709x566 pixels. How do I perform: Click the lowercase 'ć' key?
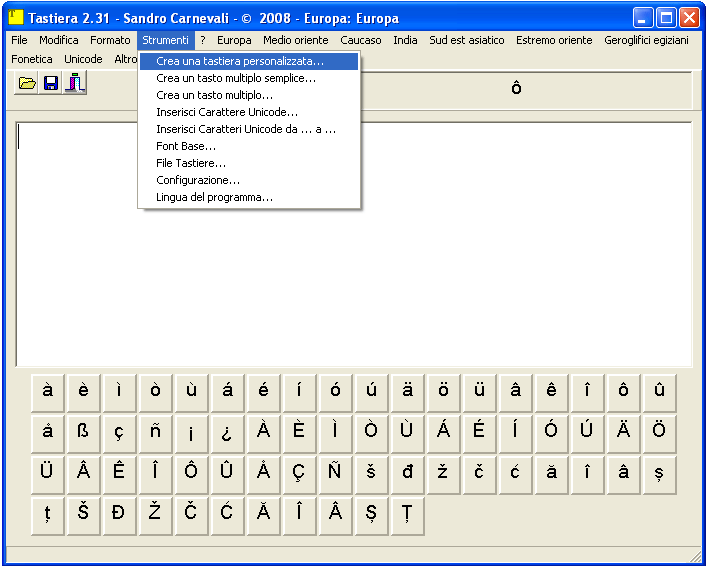click(515, 474)
